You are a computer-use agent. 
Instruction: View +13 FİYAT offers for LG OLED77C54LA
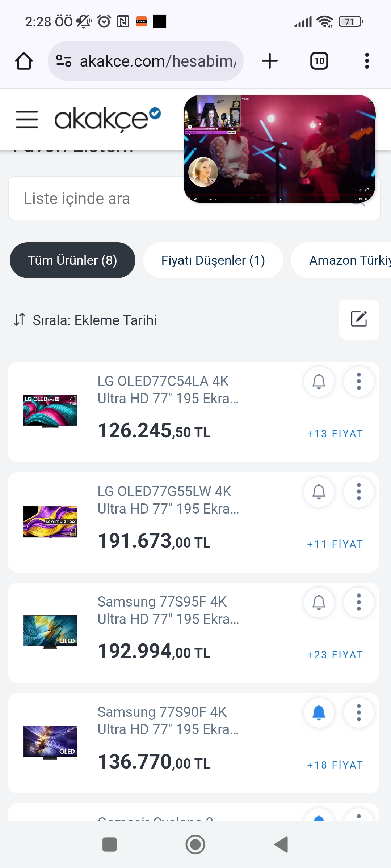pyautogui.click(x=335, y=434)
